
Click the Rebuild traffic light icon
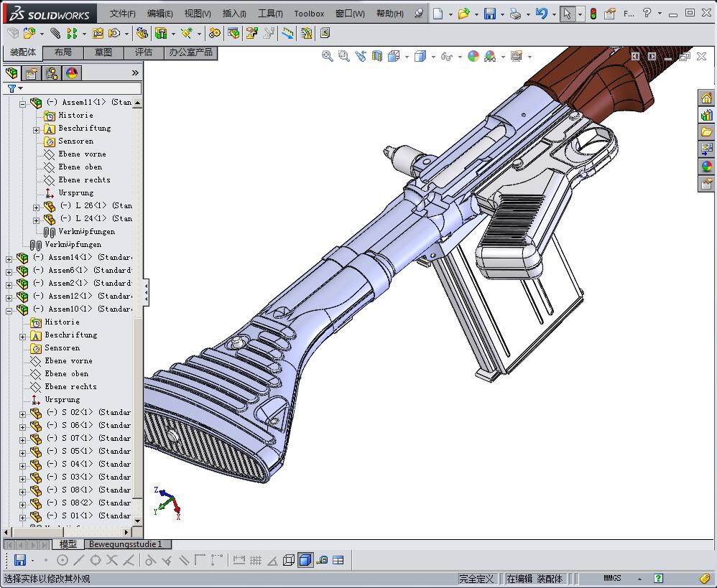593,14
